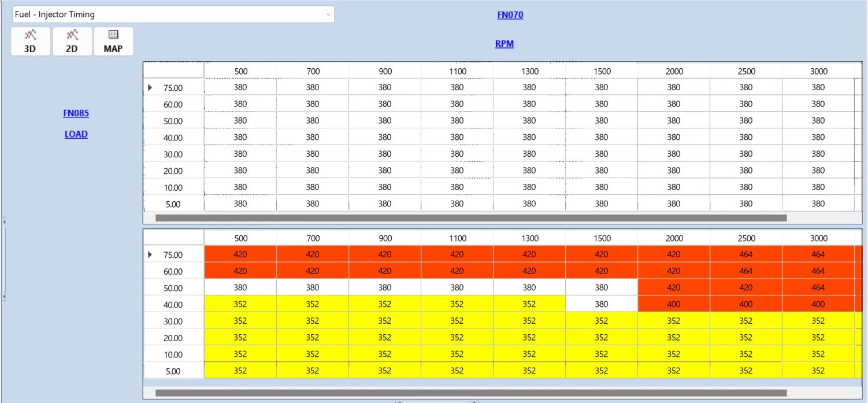Image resolution: width=868 pixels, height=403 pixels.
Task: Select the 464 cell at 50.00 load, 3000 RPM
Action: tap(818, 287)
